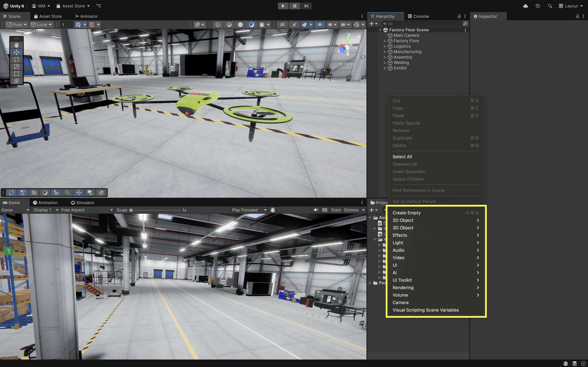The width and height of the screenshot is (588, 367).
Task: Open the undo history icon
Action: tap(538, 6)
